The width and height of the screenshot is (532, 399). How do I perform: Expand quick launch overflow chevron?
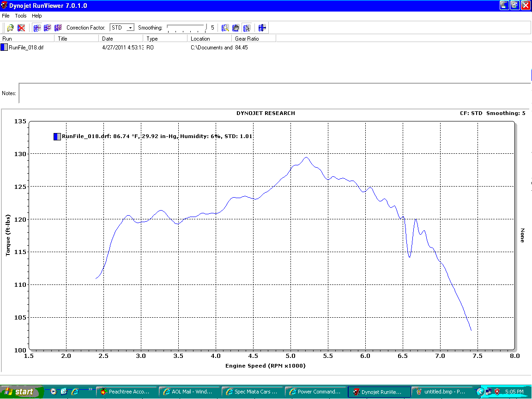[x=90, y=389]
